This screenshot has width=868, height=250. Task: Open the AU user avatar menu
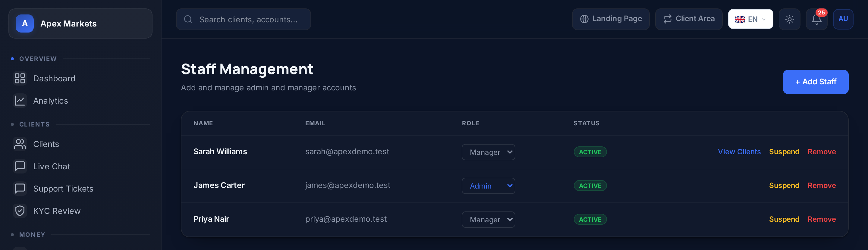coord(843,19)
